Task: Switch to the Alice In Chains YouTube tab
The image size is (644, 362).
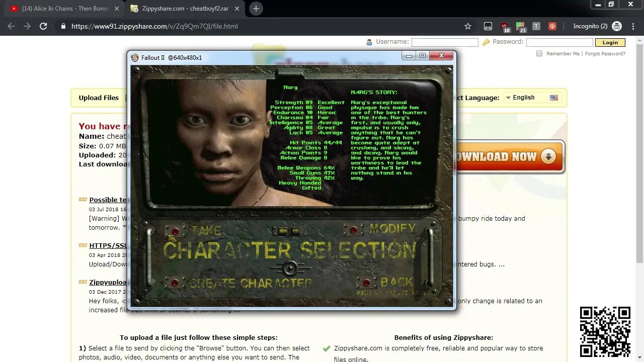Action: (60, 8)
